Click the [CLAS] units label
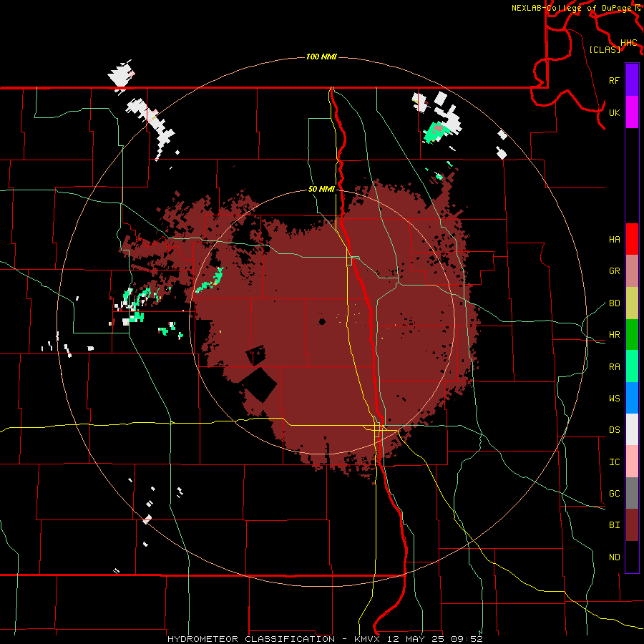The width and height of the screenshot is (644, 644). [x=605, y=49]
